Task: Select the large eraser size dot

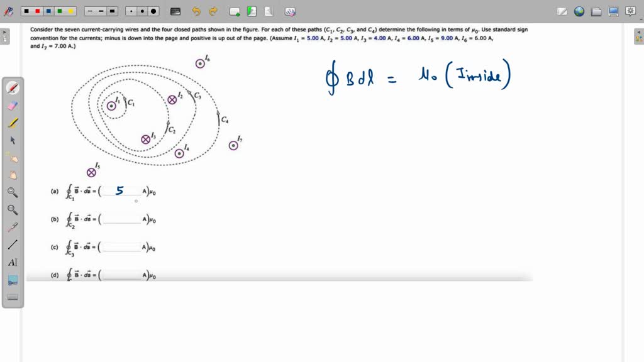Action: (153, 11)
